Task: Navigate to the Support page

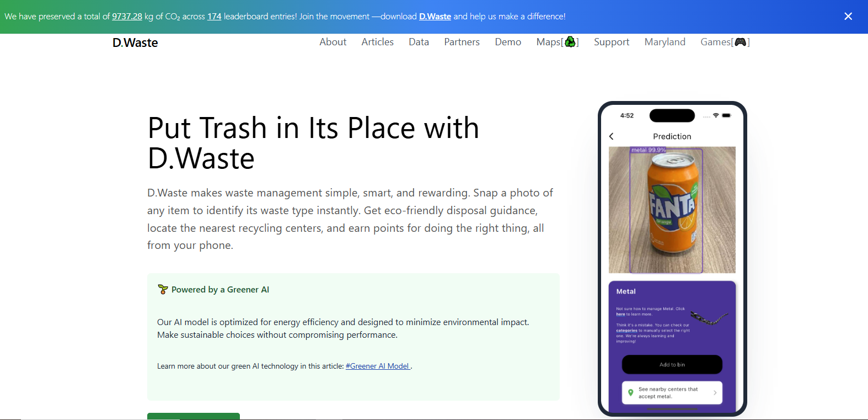Action: [x=611, y=42]
